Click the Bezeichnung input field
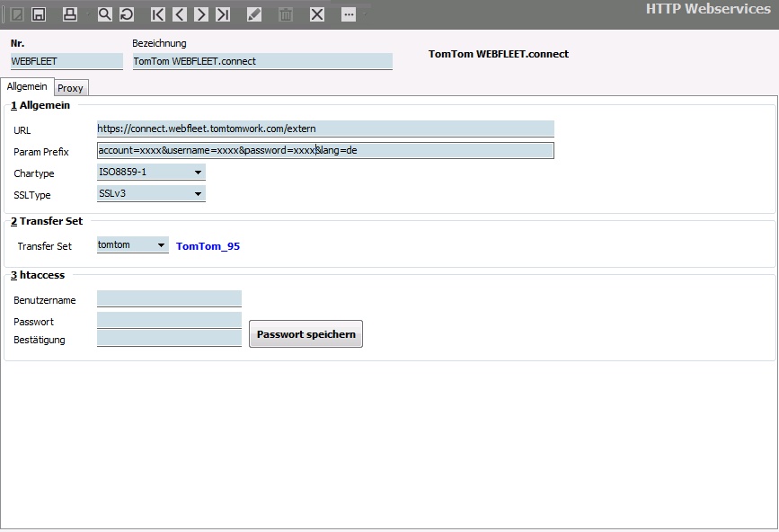Image resolution: width=779 pixels, height=532 pixels. tap(262, 61)
